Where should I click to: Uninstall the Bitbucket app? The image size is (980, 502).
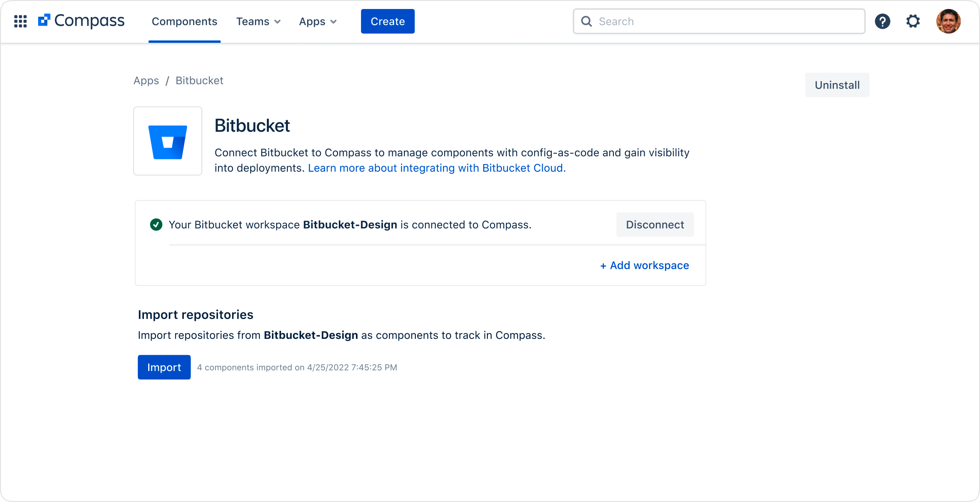(837, 85)
